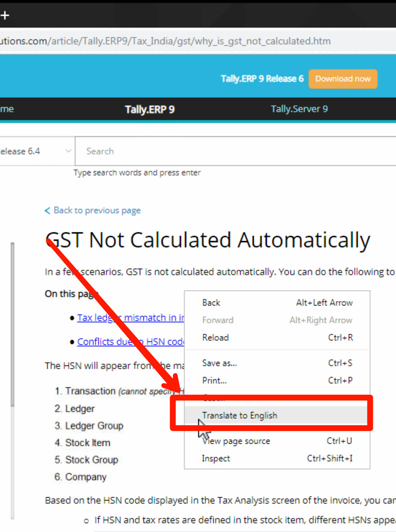Screen dimensions: 396x532
Task: Click the On this page label
Action: point(72,294)
